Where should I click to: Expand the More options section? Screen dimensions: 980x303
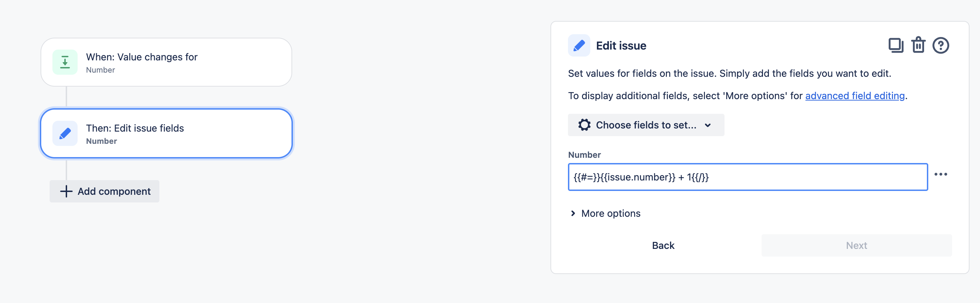611,214
